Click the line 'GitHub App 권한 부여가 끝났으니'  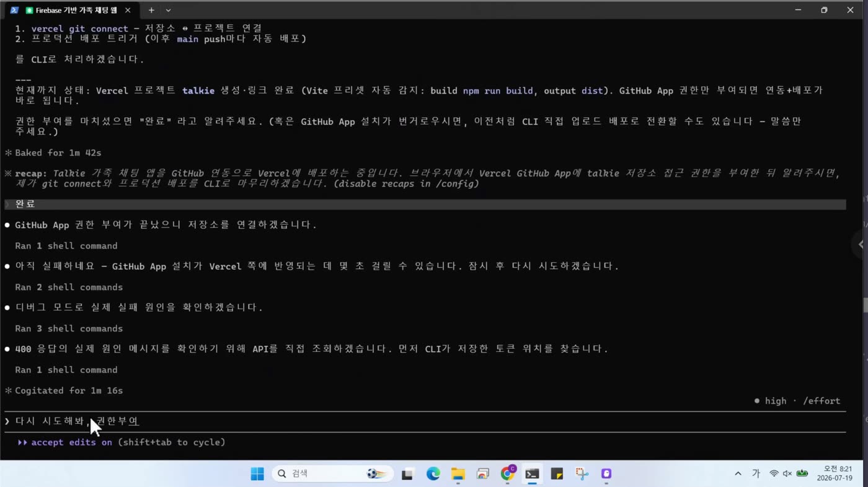166,225
